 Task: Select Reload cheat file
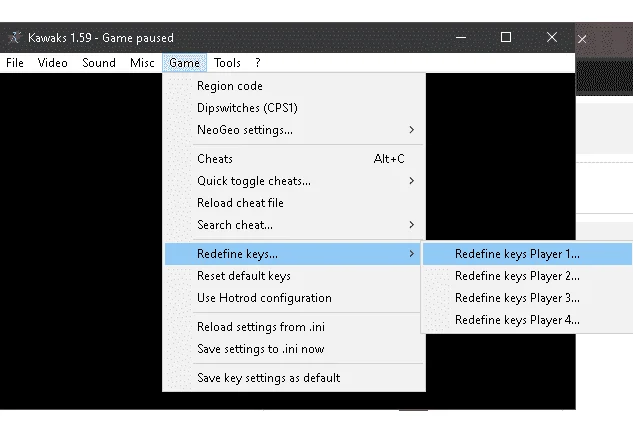(294, 203)
